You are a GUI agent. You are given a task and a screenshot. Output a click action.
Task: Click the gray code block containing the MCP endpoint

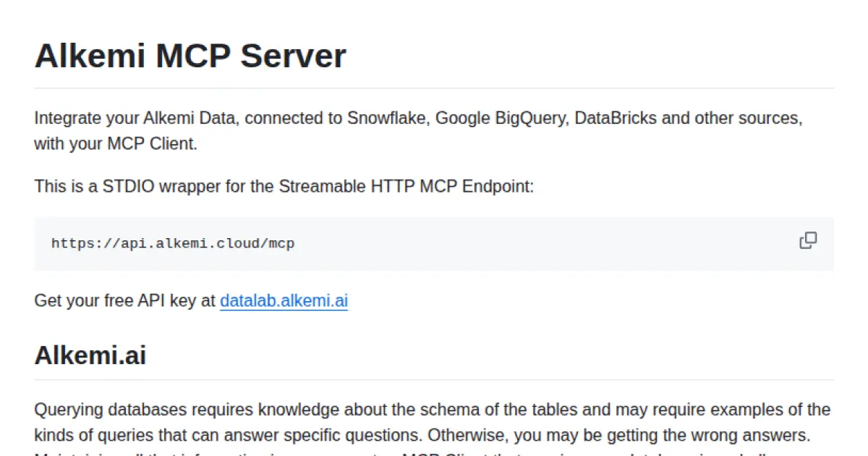(433, 244)
